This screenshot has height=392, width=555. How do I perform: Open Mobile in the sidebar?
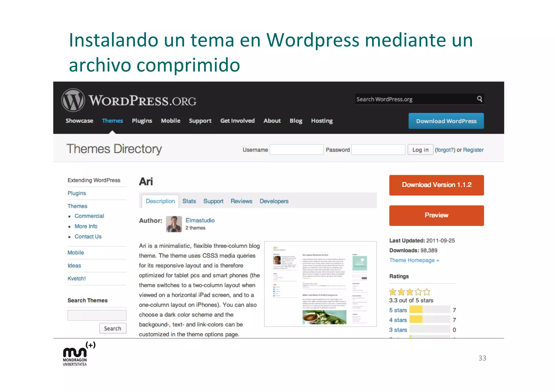76,252
